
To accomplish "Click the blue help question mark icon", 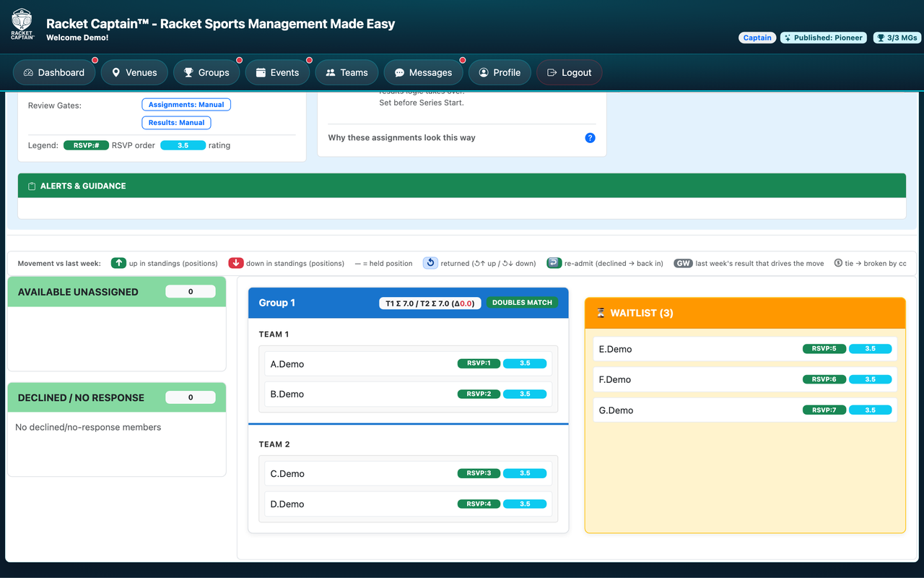I will [590, 138].
